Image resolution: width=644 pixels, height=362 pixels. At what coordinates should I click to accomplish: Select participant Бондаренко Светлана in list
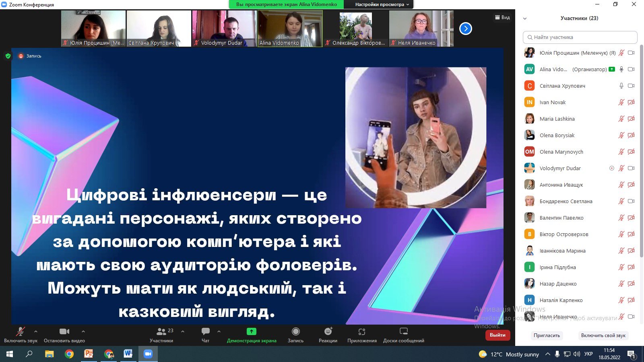click(580, 201)
